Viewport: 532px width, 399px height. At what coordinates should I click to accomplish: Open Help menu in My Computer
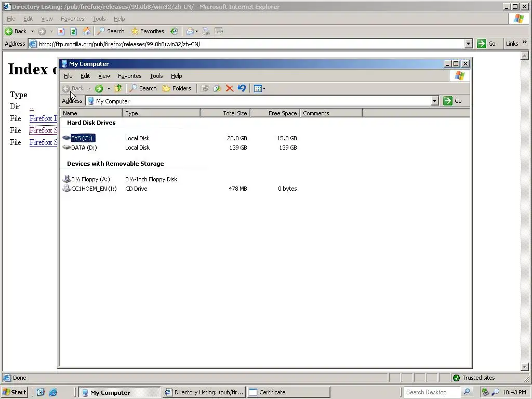pos(177,76)
